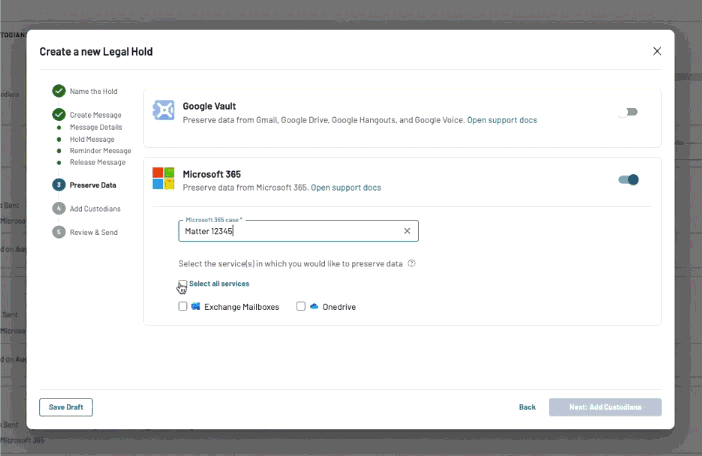
Task: Open Hold Message sub-step
Action: point(92,139)
